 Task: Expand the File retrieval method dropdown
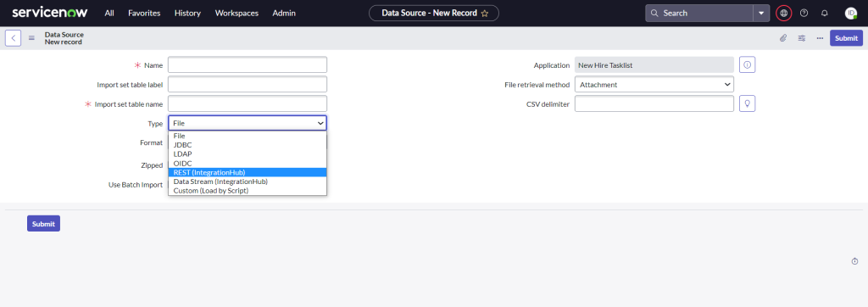tap(654, 85)
